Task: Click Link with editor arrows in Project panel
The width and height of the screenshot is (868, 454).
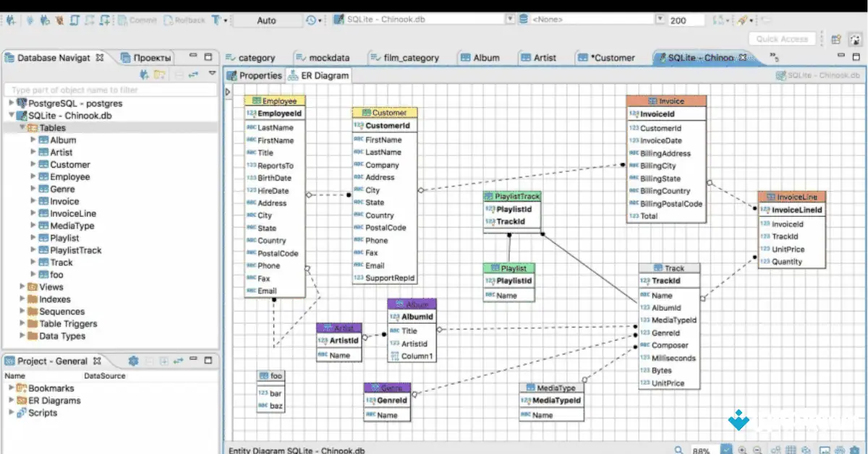Action: pyautogui.click(x=179, y=361)
